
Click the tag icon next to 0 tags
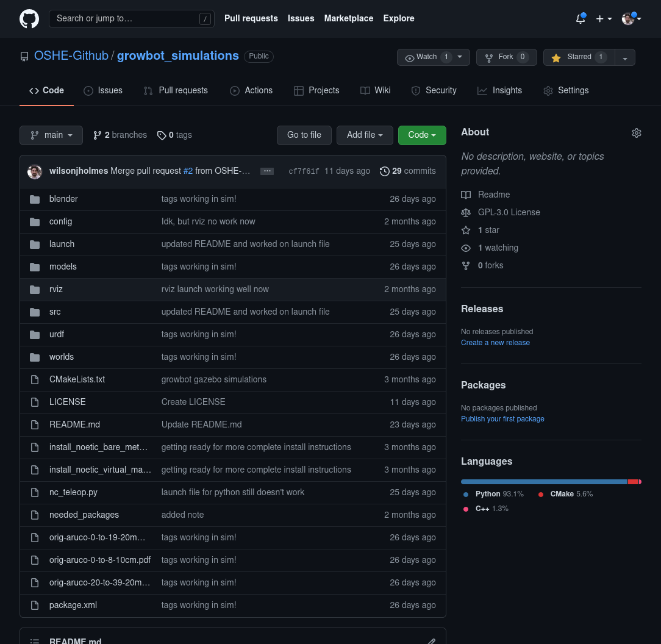162,135
